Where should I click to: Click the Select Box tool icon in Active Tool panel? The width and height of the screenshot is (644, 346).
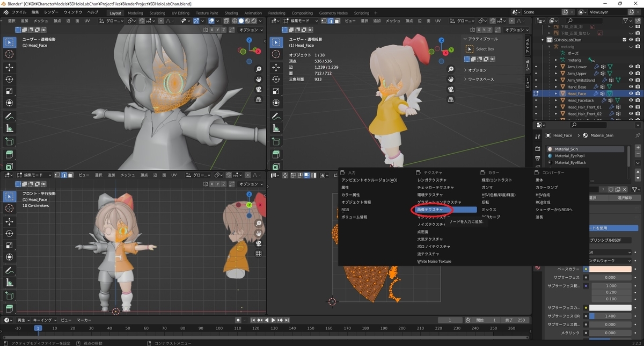click(470, 49)
